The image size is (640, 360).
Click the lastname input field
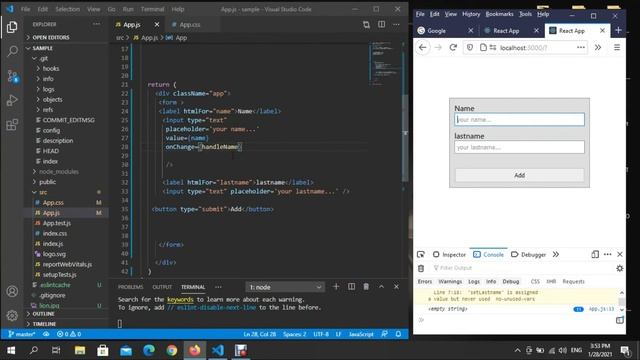pyautogui.click(x=519, y=147)
